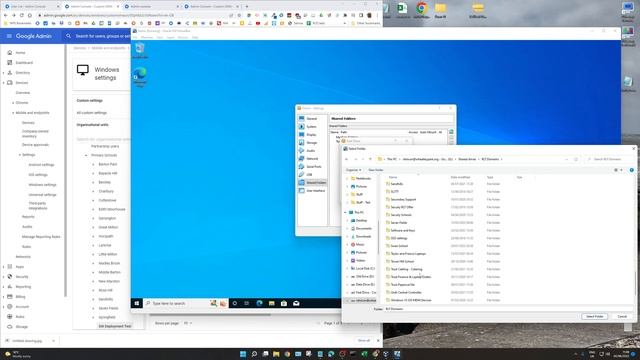Collapse the Settings subsection in admin sidebar
Image resolution: width=640 pixels, height=360 pixels.
click(20, 155)
